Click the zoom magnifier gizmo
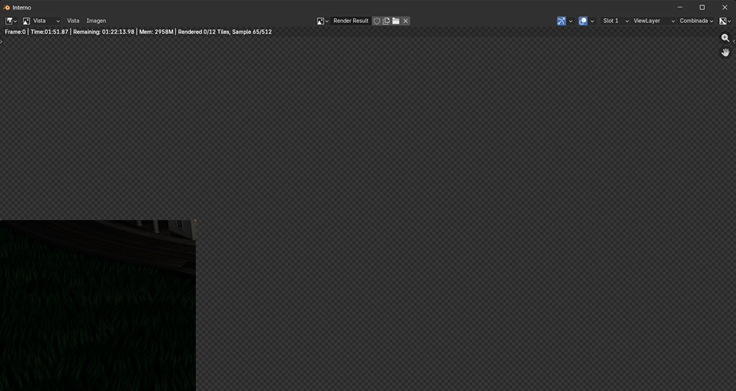This screenshot has width=736, height=391. point(725,38)
